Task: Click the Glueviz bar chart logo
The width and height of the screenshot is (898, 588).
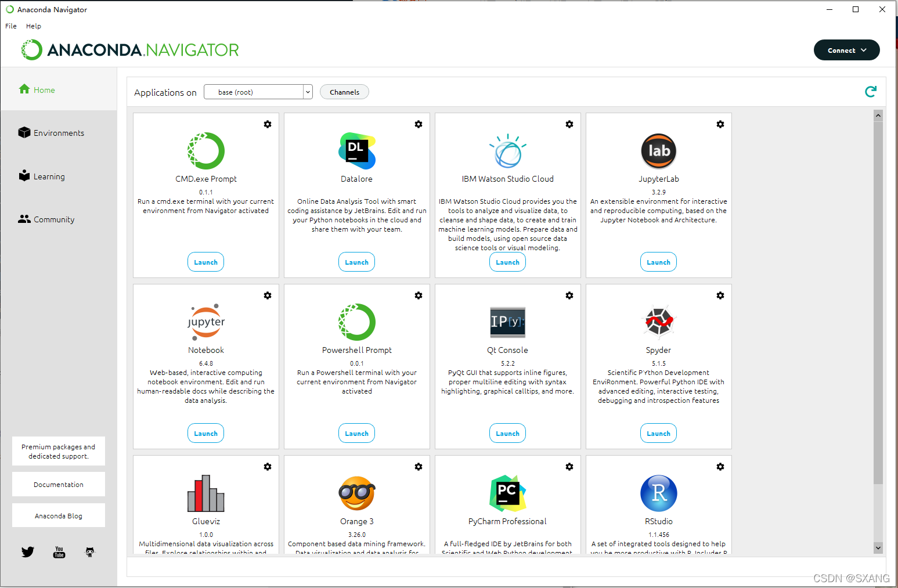Action: click(x=206, y=493)
